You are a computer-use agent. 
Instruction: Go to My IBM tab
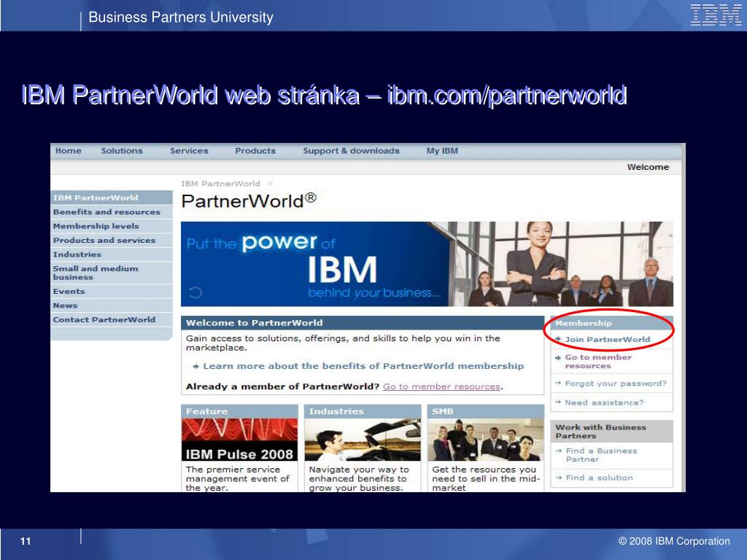[442, 151]
